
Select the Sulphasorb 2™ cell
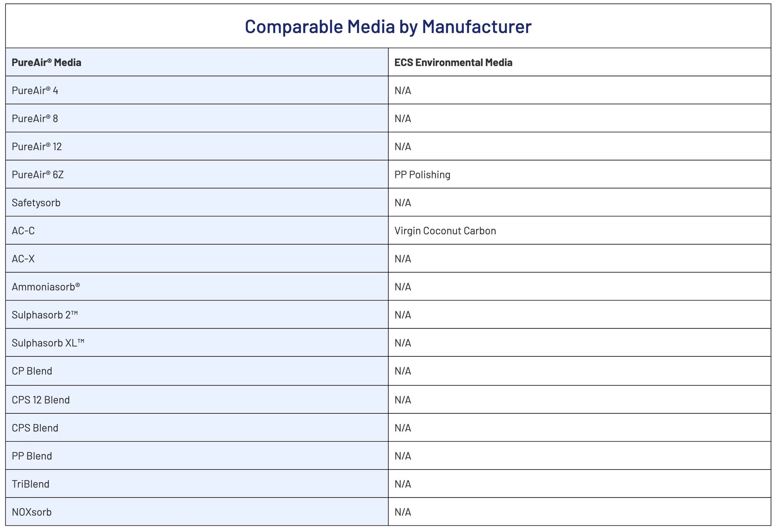(x=45, y=315)
